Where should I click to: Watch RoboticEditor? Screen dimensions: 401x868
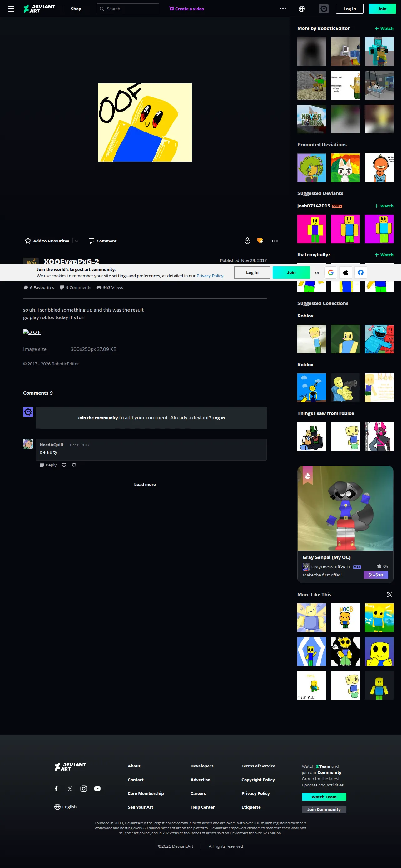tap(384, 29)
